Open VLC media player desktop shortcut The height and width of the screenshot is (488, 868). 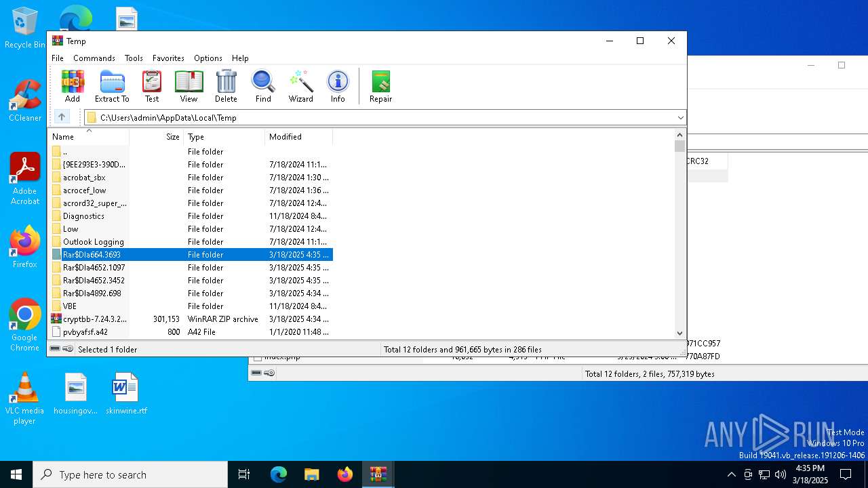coord(24,399)
